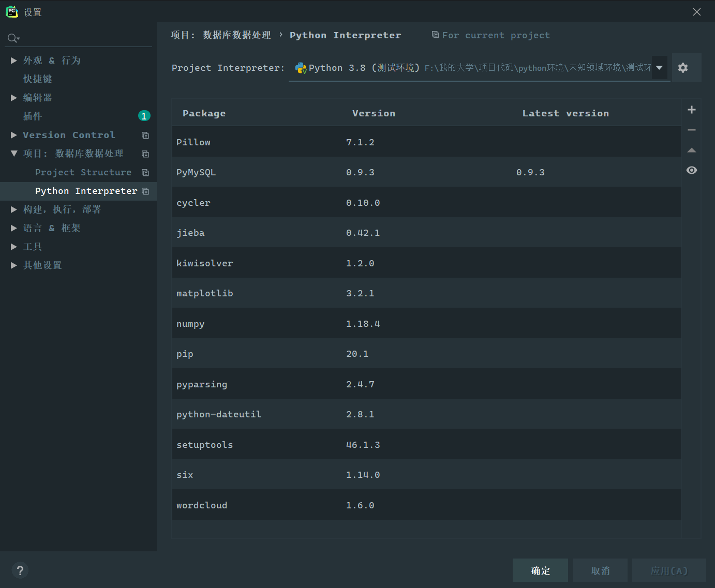
Task: Open 外观 & 行为 settings label
Action: 52,61
